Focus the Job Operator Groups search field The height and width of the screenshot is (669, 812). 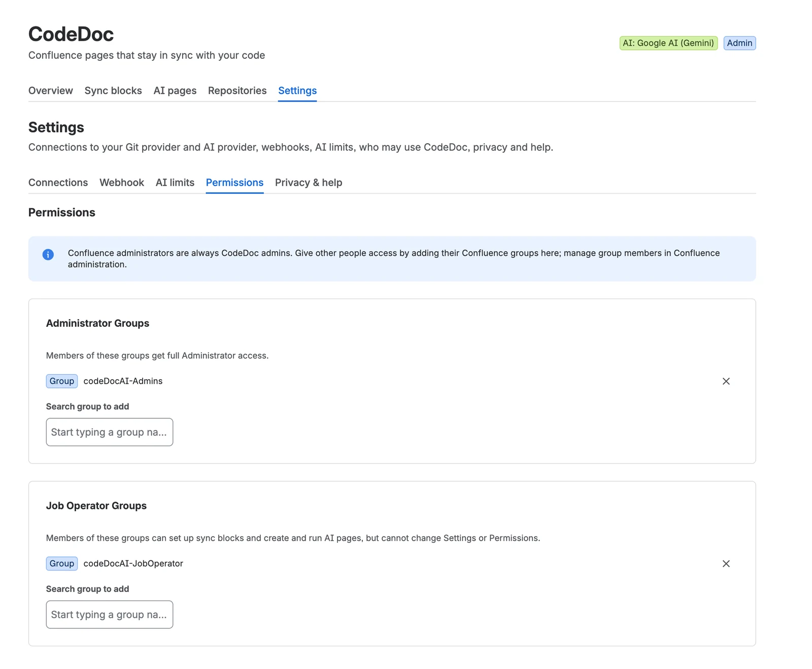(110, 615)
